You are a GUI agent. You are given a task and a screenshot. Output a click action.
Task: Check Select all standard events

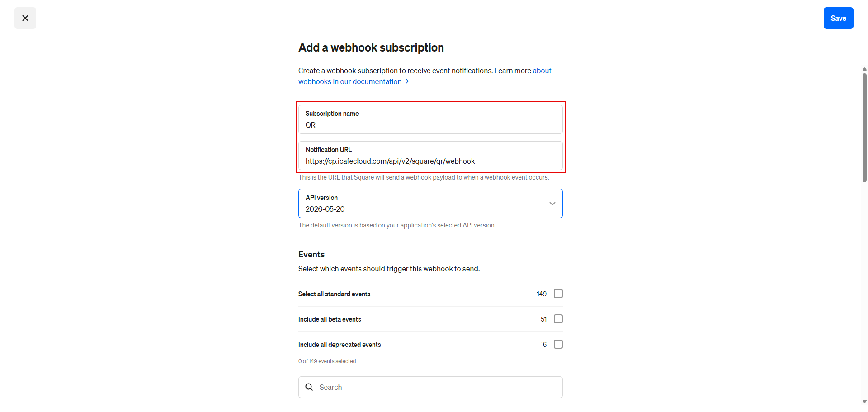tap(558, 294)
